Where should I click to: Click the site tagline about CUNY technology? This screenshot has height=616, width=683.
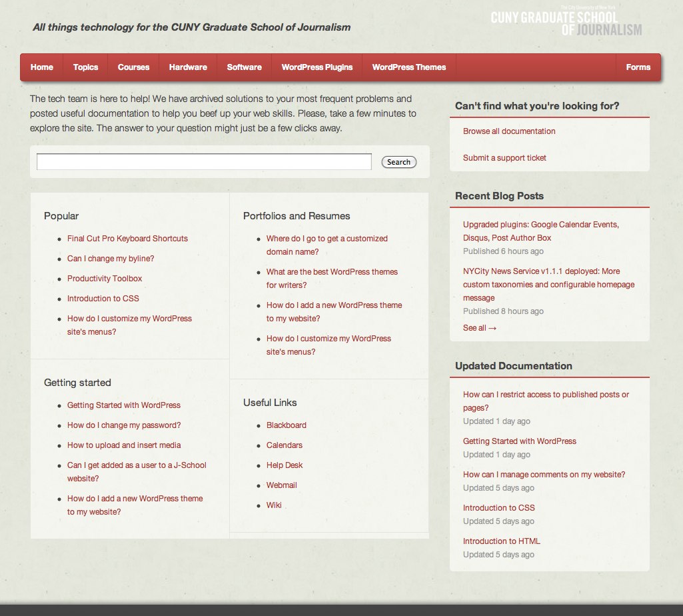click(192, 27)
